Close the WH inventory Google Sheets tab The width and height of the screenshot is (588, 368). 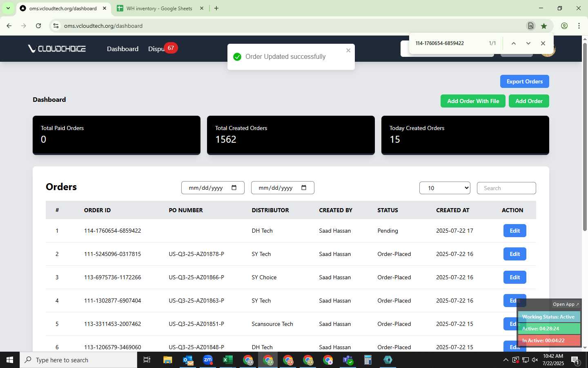[x=202, y=8]
